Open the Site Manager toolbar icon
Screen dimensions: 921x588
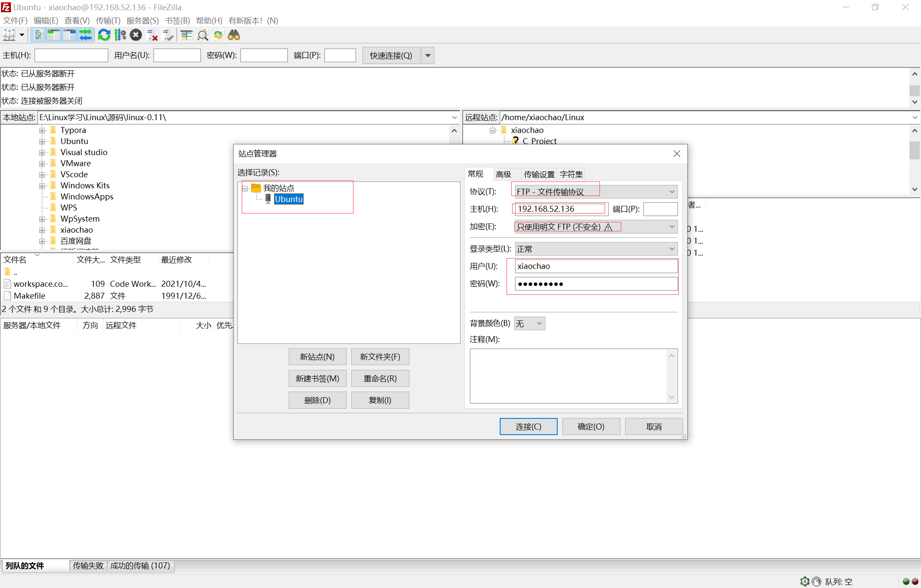click(9, 35)
